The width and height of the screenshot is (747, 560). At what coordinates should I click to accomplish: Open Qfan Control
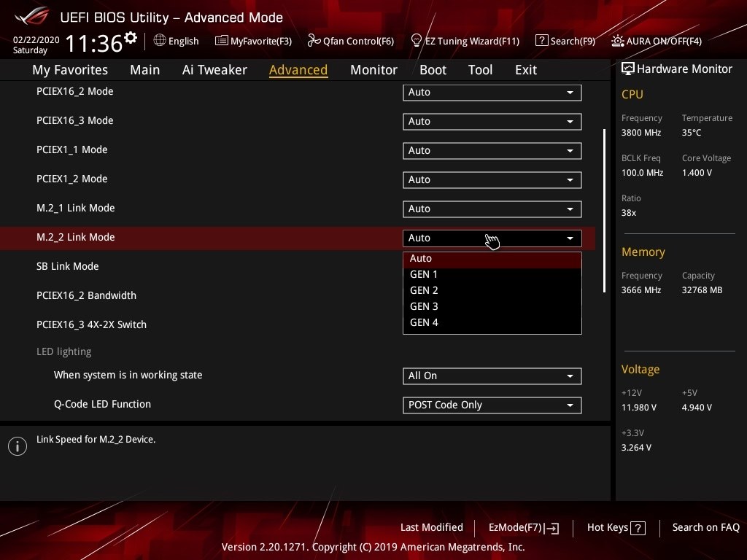[350, 41]
